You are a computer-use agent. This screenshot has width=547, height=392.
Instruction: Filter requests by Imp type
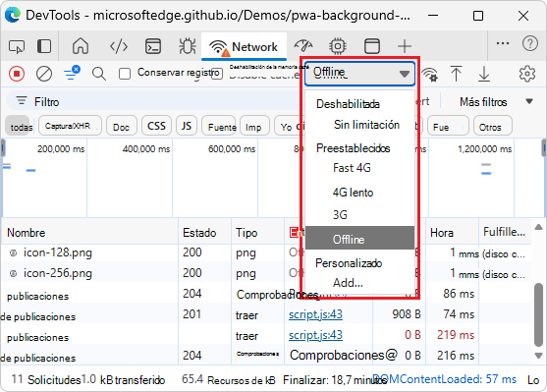click(254, 127)
